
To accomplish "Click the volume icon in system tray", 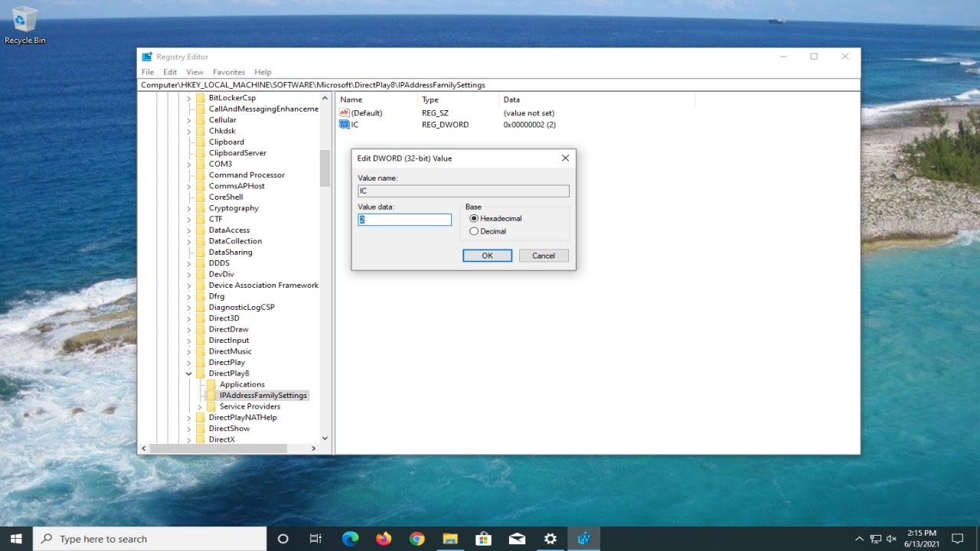I will point(892,539).
